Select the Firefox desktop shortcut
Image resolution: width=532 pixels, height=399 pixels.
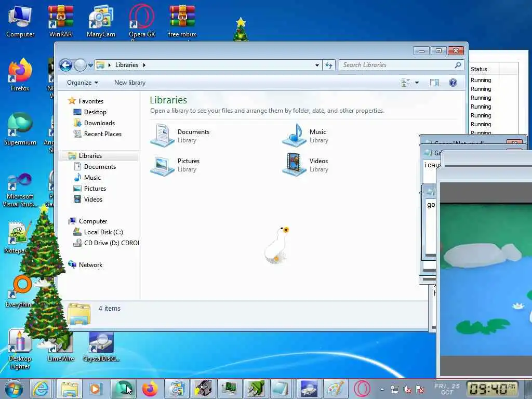(20, 75)
